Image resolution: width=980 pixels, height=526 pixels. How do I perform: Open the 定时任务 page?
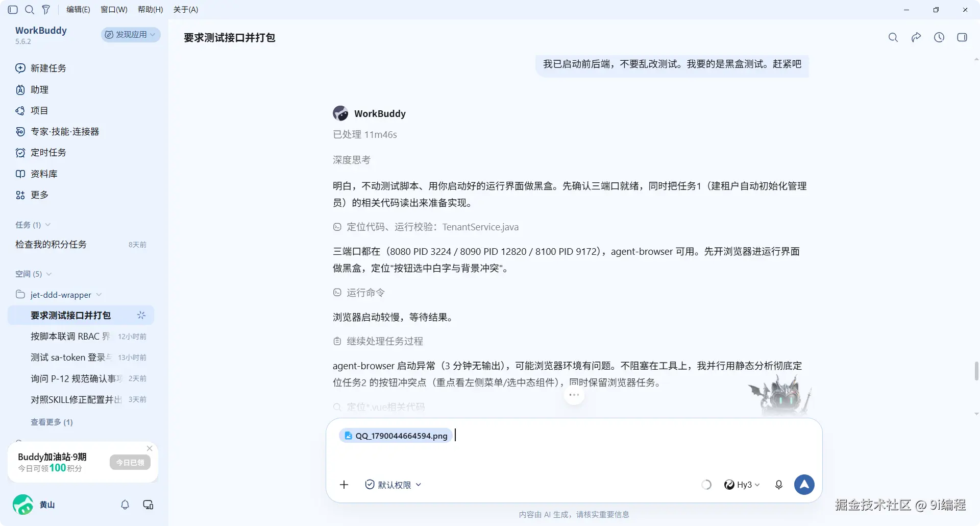[x=41, y=153]
